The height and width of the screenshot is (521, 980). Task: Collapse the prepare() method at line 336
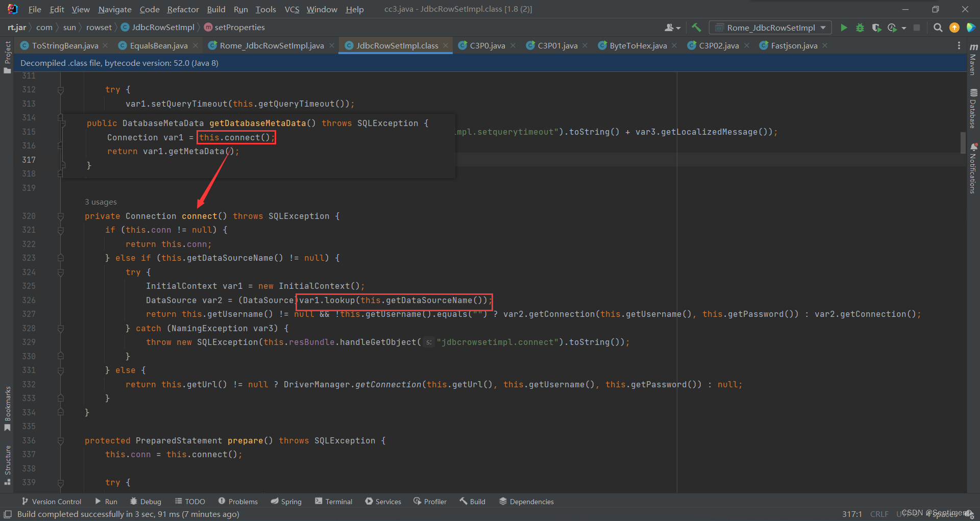tap(61, 441)
